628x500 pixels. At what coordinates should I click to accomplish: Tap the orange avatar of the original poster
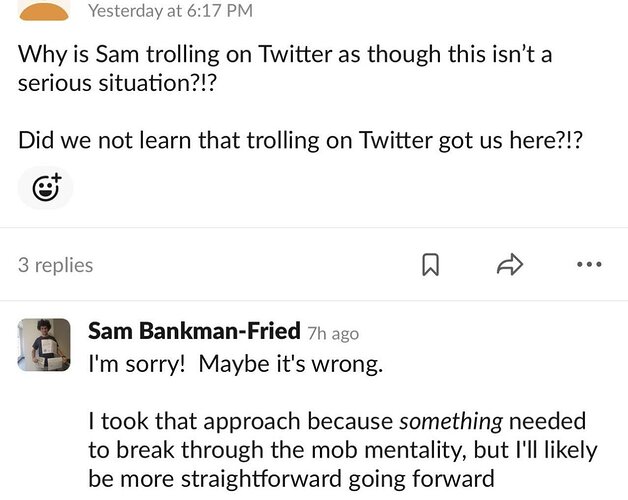point(44,10)
